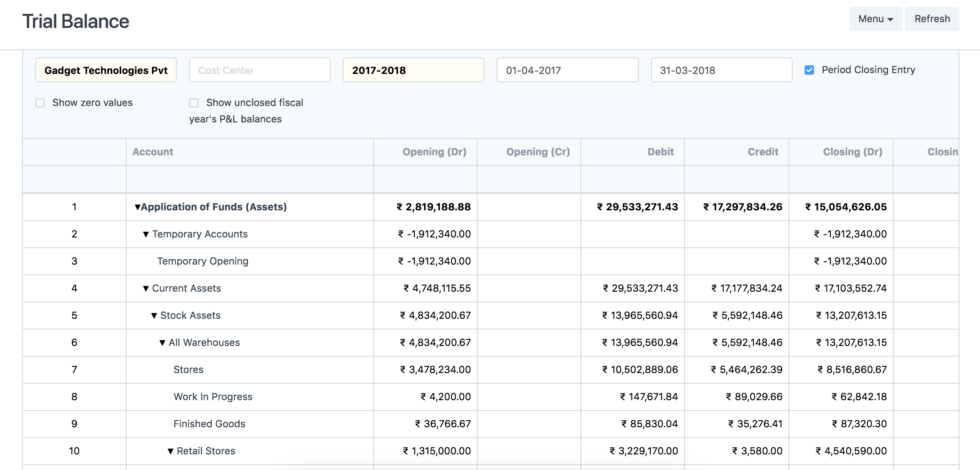
Task: Click row number 10 cell
Action: click(74, 451)
